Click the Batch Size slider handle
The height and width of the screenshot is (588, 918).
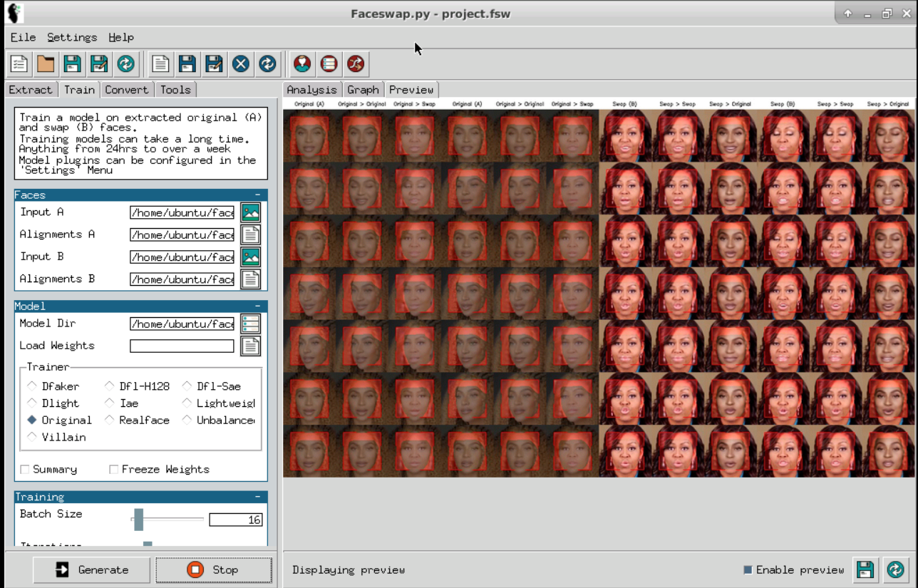(x=139, y=520)
